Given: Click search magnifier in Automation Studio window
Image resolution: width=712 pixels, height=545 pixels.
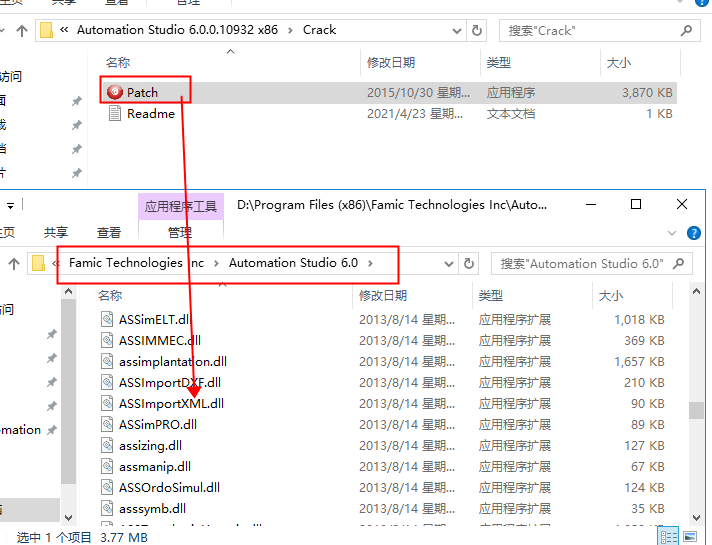Looking at the screenshot, I should [678, 263].
